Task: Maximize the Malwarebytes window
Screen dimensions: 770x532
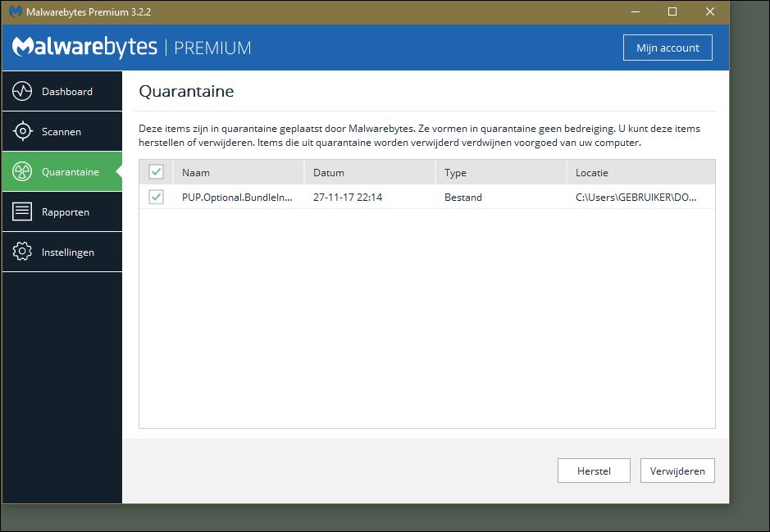Action: click(672, 11)
